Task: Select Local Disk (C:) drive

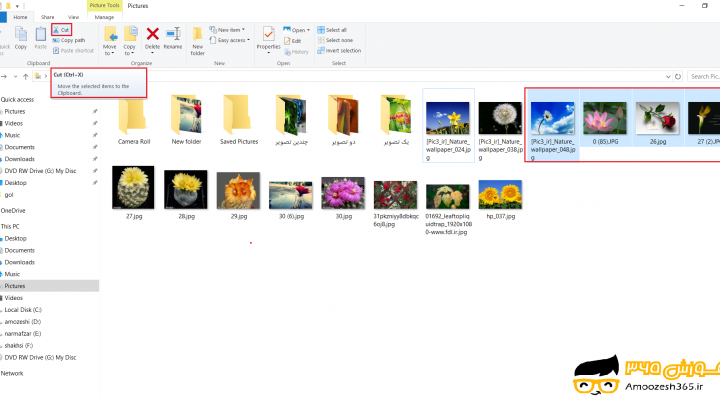Action: tap(23, 310)
